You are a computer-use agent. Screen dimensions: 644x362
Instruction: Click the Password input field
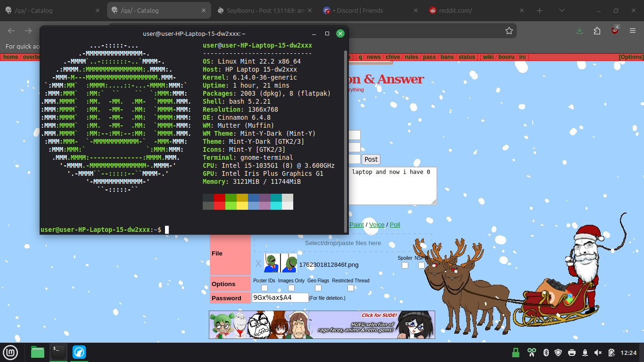(x=280, y=298)
